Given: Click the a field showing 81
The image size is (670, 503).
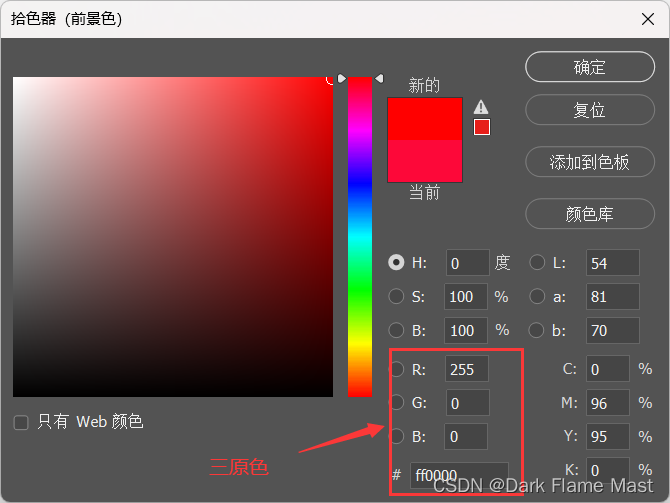Looking at the screenshot, I should point(613,296).
